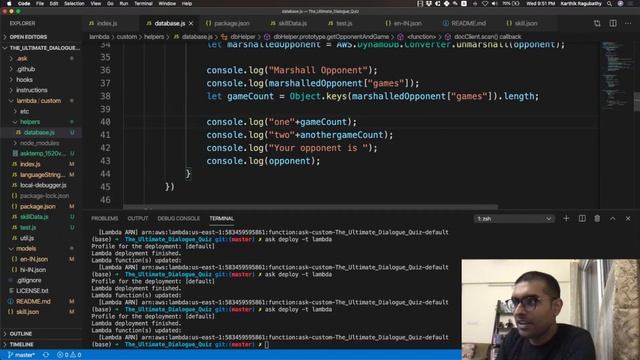640x360 pixels.
Task: Collapse the models folder
Action: [x=41, y=249]
